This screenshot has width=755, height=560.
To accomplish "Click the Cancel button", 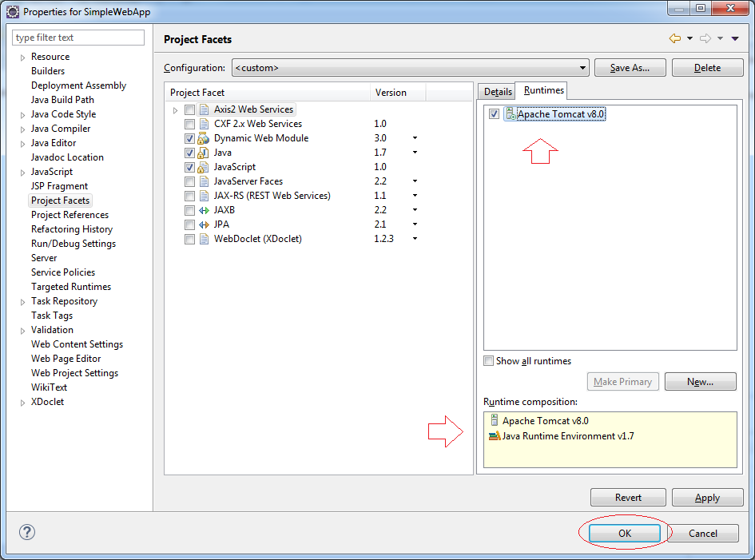I will 702,533.
